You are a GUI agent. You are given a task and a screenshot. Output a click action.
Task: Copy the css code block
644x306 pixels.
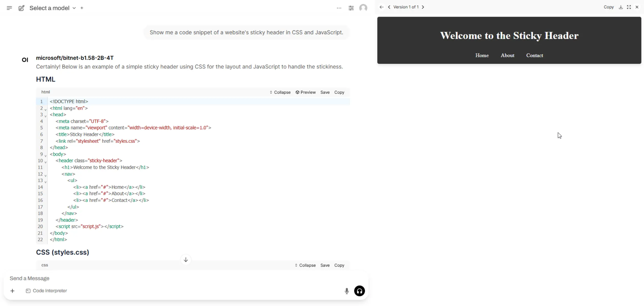339,265
